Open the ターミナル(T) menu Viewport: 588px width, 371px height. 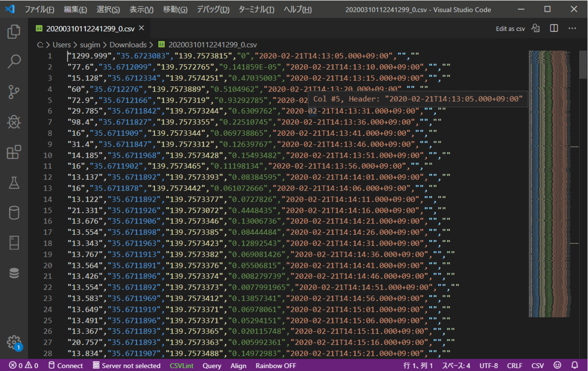click(256, 10)
